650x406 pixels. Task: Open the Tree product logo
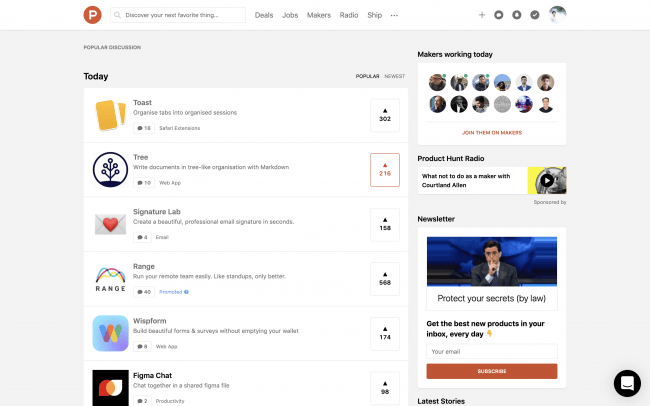pos(110,170)
